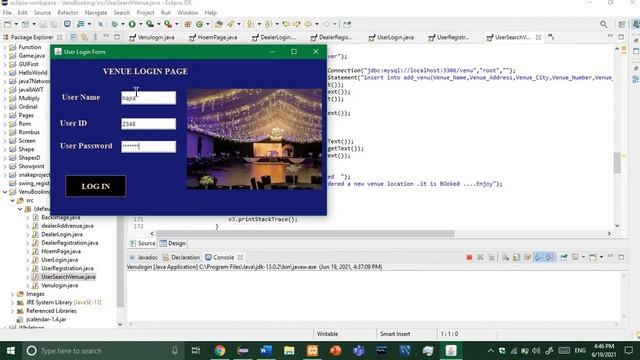This screenshot has height=360, width=640.
Task: Click Pin Console icon in console toolbar
Action: 564,257
